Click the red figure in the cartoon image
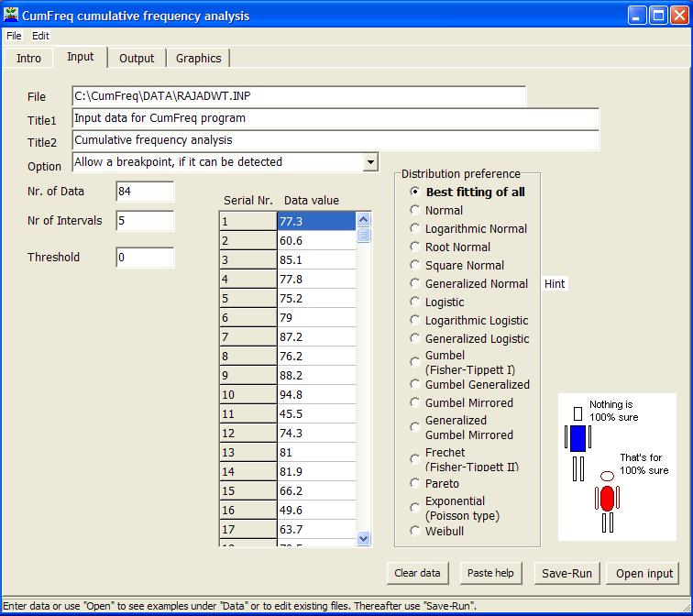 (607, 502)
